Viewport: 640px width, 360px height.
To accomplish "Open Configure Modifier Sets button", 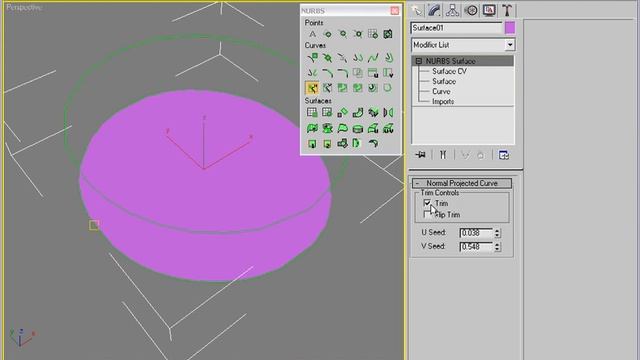I will tap(504, 155).
